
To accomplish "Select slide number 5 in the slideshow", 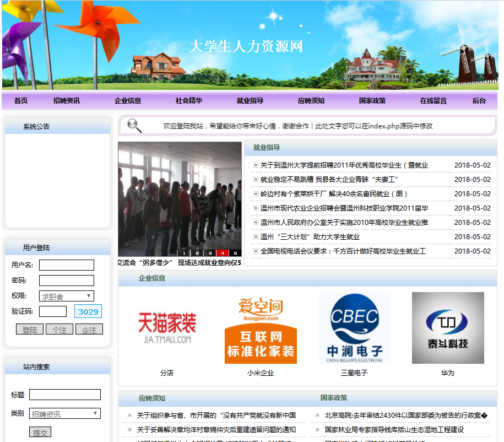I will click(x=235, y=253).
